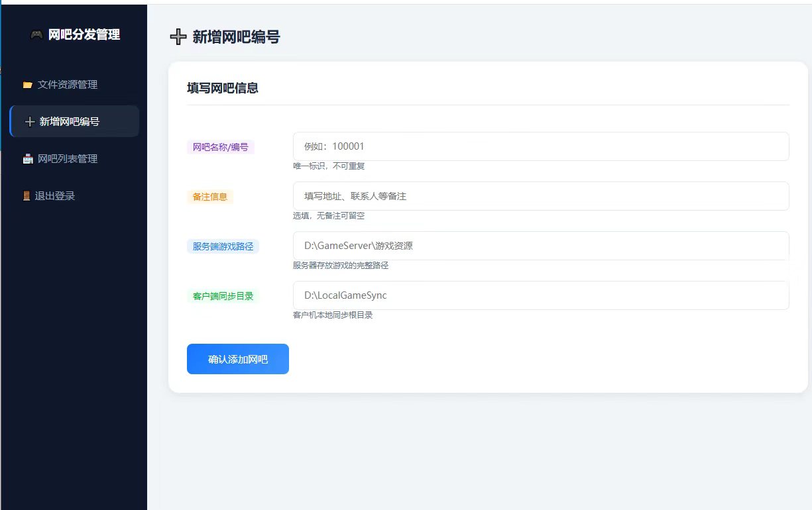Click the 备注信息 orange label
The width and height of the screenshot is (812, 510).
pos(210,197)
